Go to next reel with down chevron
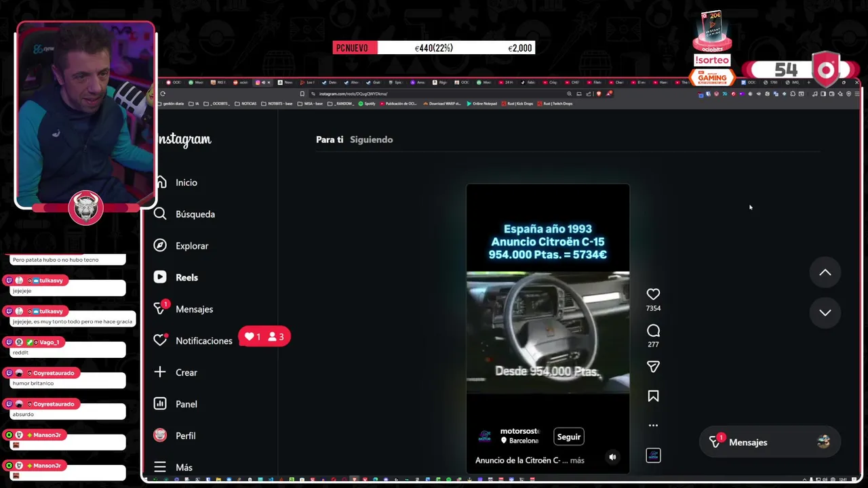The height and width of the screenshot is (488, 868). (825, 312)
